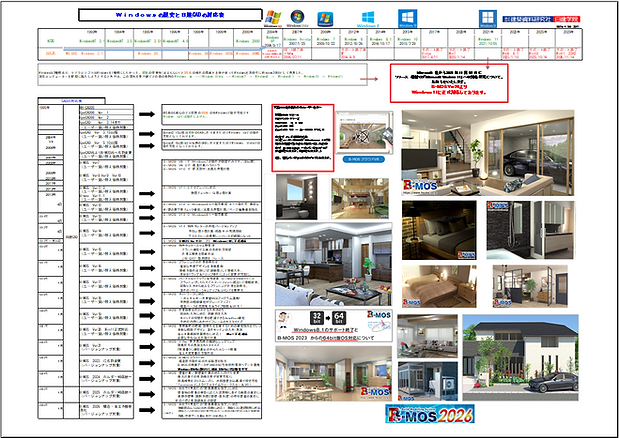Viewport: 619px width, 438px height.
Task: Select the B-MOS 2024 row in the version table
Action: pyautogui.click(x=106, y=379)
